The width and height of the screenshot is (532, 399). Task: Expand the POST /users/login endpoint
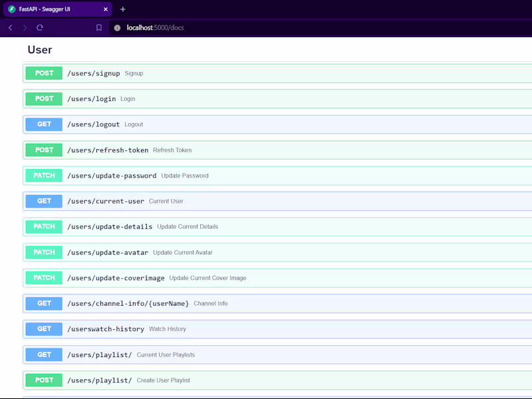(x=277, y=98)
